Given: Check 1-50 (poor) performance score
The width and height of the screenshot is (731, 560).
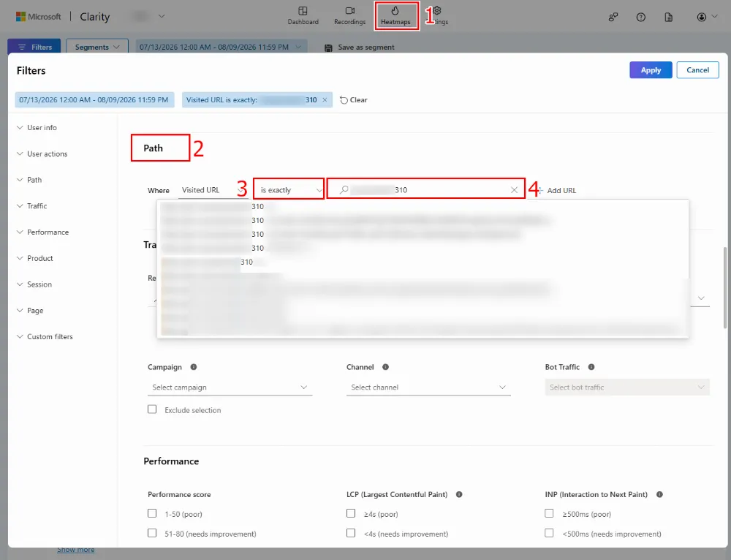Looking at the screenshot, I should point(152,513).
